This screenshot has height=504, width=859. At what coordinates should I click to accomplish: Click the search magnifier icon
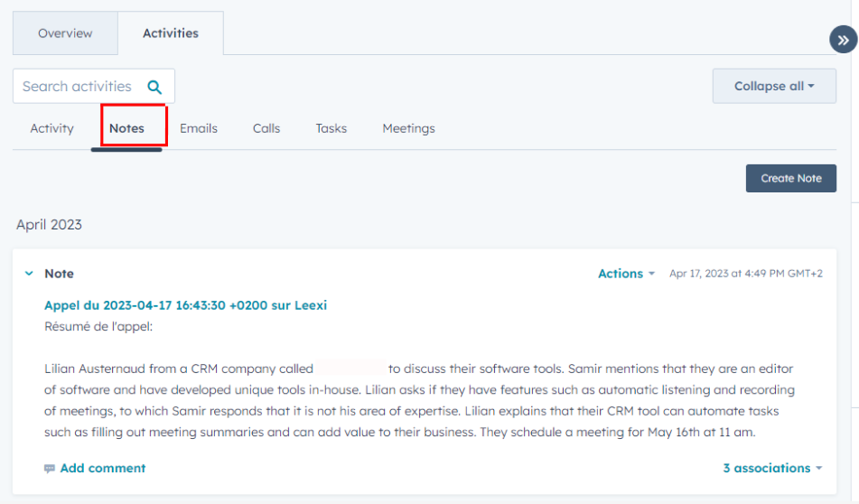(x=154, y=87)
